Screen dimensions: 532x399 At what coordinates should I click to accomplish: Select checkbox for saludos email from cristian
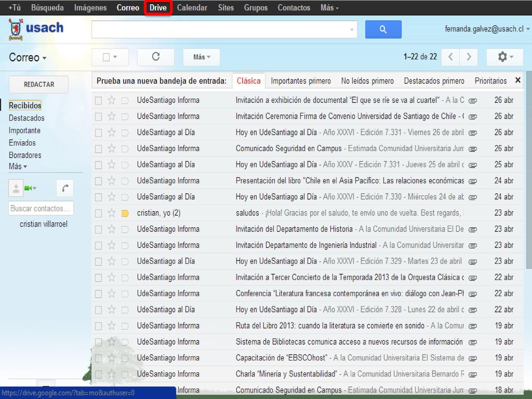click(98, 214)
